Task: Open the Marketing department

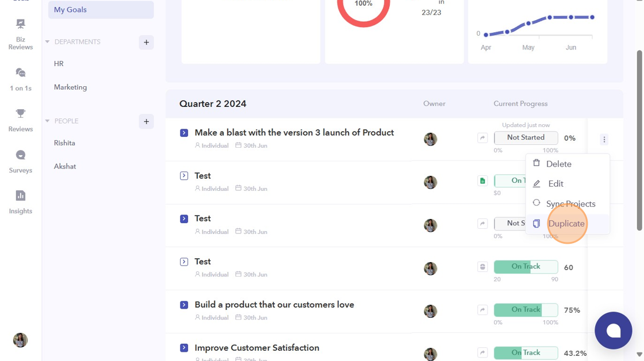Action: [x=70, y=87]
